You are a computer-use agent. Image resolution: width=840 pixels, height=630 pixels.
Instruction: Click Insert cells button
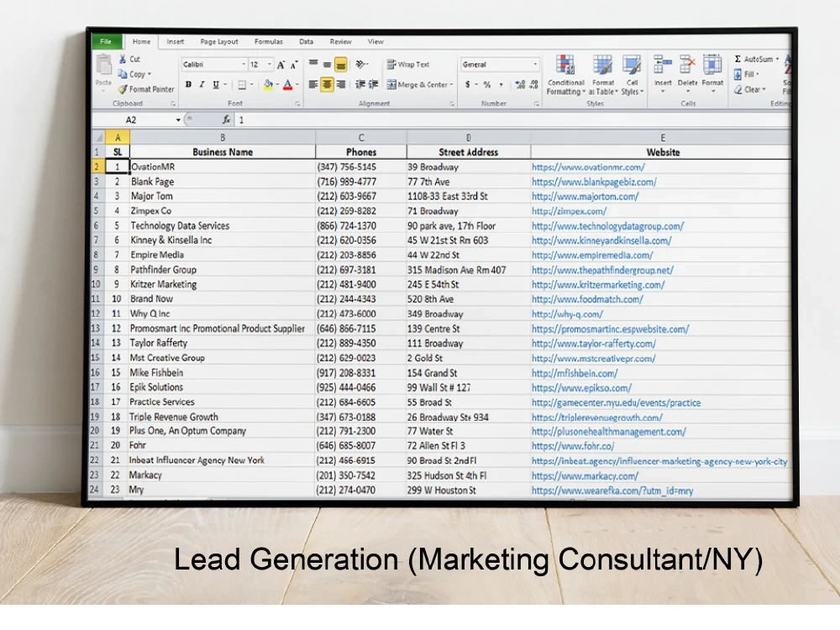pyautogui.click(x=663, y=73)
